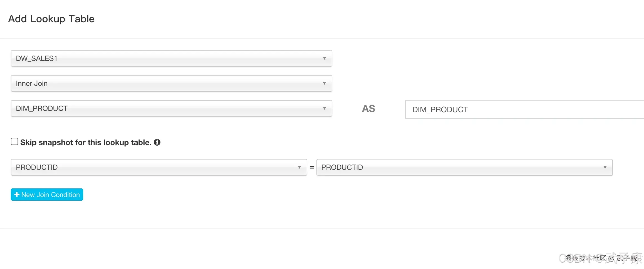The height and width of the screenshot is (269, 644).
Task: Click the plus icon on New Join Condition
Action: [17, 195]
